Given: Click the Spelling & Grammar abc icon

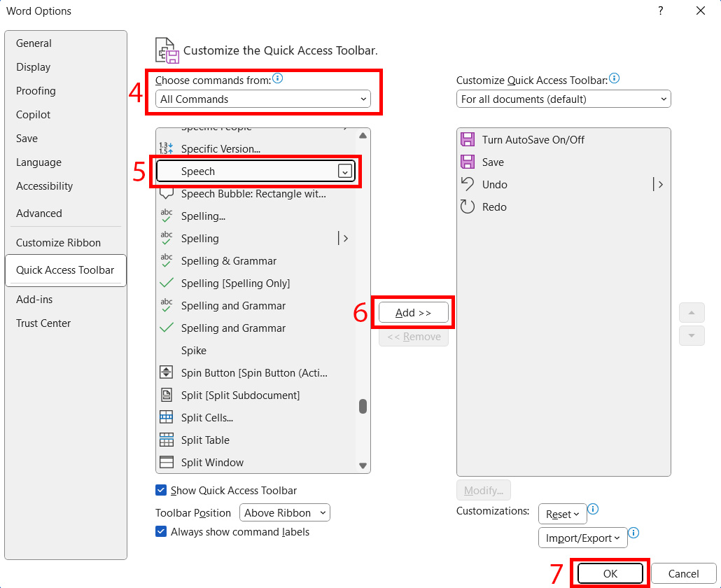Looking at the screenshot, I should (x=166, y=260).
